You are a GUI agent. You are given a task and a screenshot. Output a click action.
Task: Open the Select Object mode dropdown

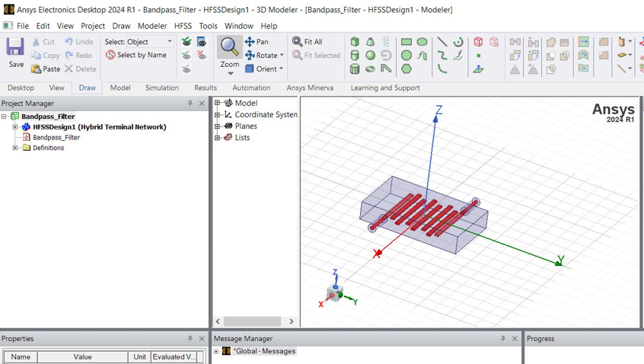coord(169,42)
